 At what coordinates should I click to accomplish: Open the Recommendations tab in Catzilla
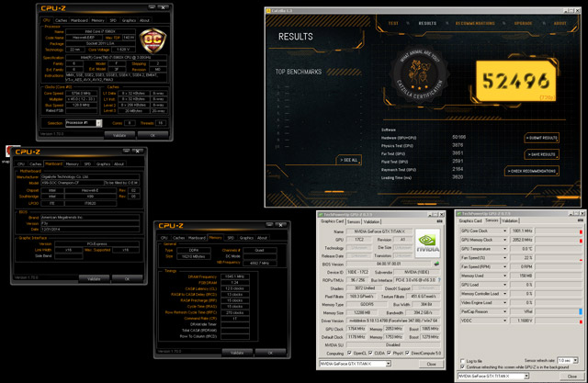[475, 23]
